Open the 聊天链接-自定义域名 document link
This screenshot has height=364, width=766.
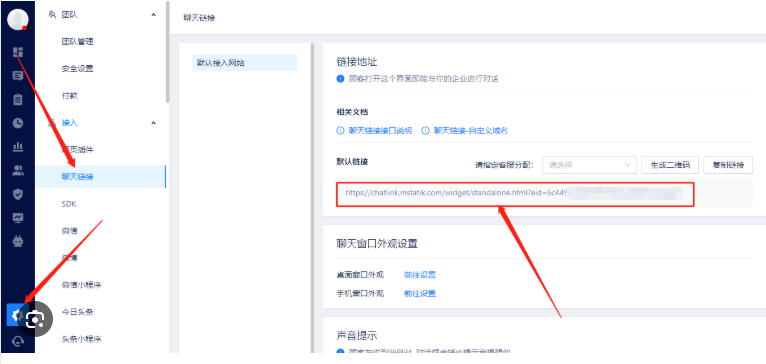click(470, 130)
